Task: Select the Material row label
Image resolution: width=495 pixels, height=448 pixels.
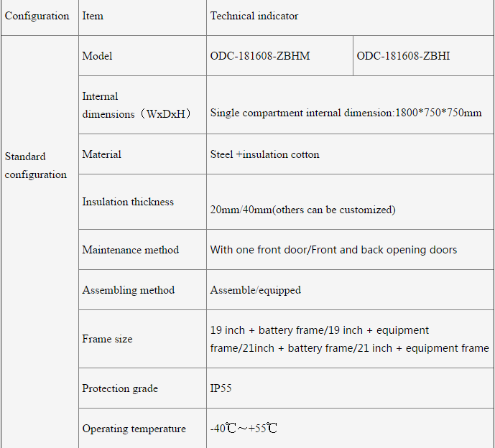Action: pyautogui.click(x=102, y=154)
